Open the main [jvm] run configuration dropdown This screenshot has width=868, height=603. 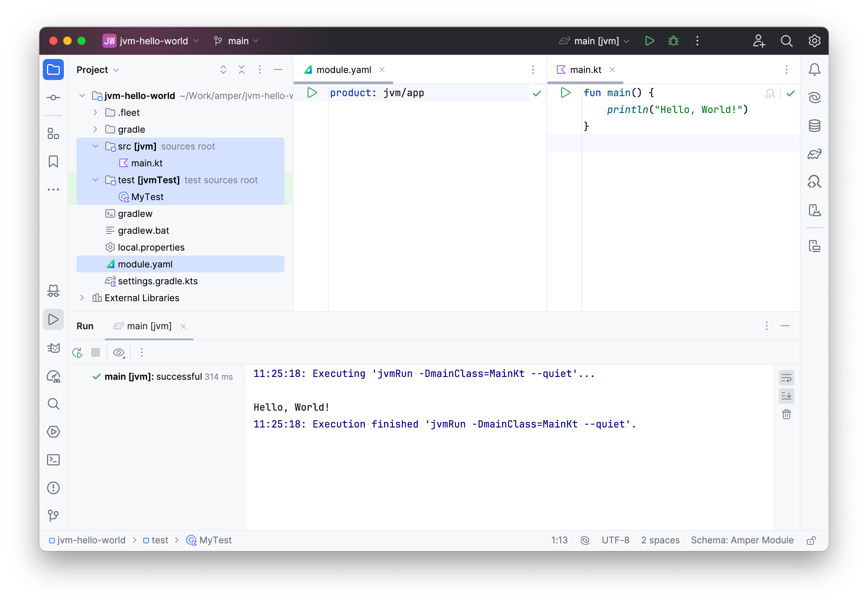(596, 41)
